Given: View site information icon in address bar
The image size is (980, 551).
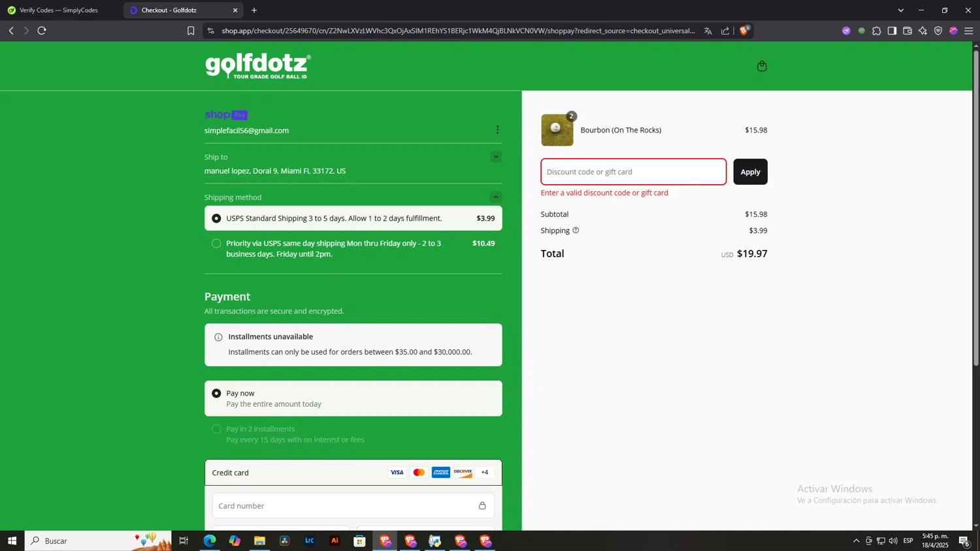Looking at the screenshot, I should click(x=210, y=31).
